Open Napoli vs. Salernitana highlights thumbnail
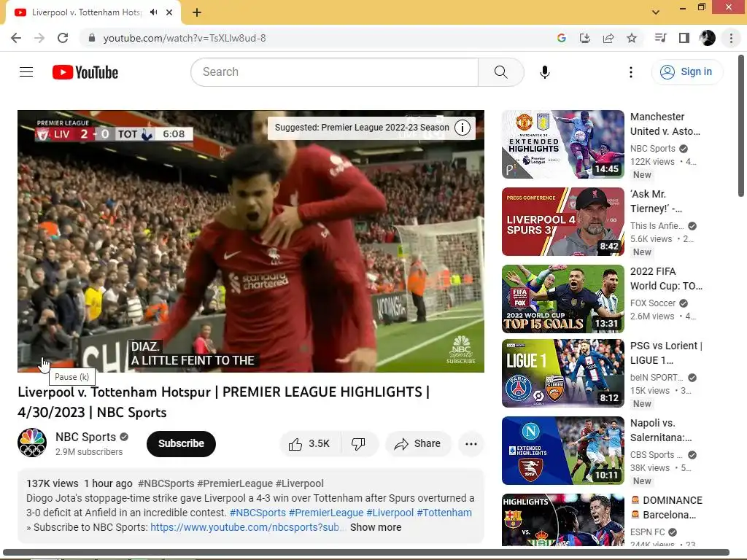 coord(562,451)
